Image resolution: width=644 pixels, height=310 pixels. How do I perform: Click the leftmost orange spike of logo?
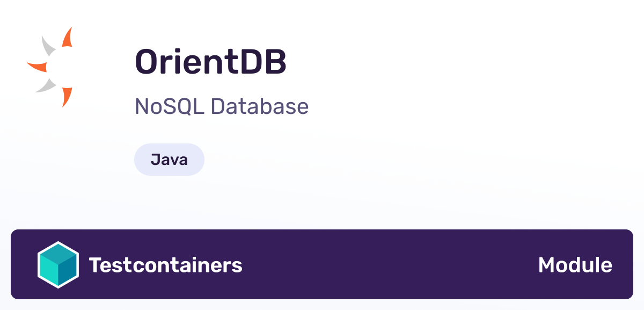36,67
